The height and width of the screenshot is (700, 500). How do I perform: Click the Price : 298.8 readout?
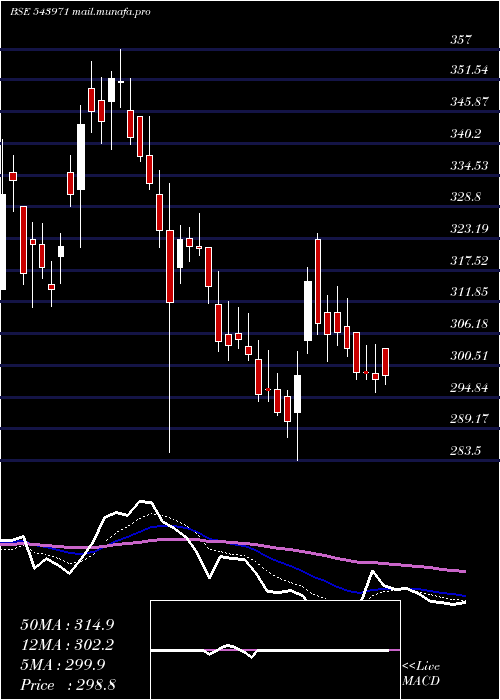pos(68,685)
